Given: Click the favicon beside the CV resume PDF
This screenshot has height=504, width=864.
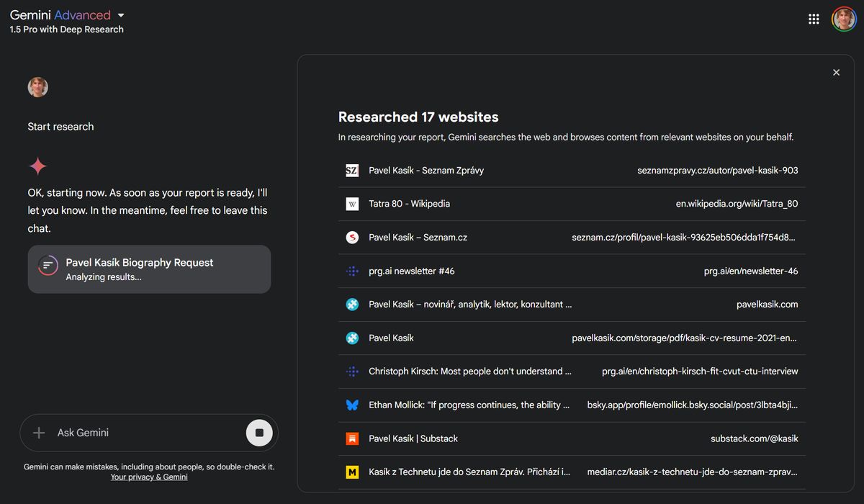Looking at the screenshot, I should tap(352, 338).
